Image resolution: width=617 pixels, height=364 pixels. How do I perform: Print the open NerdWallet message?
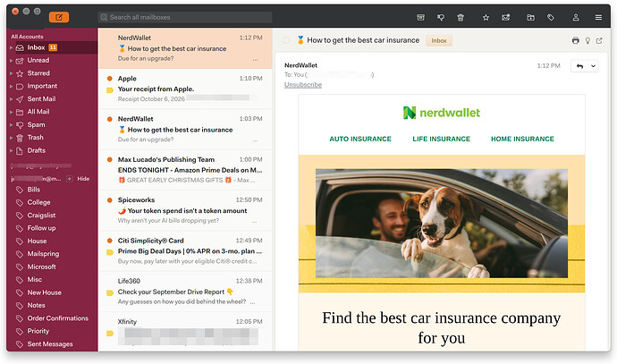(x=575, y=40)
